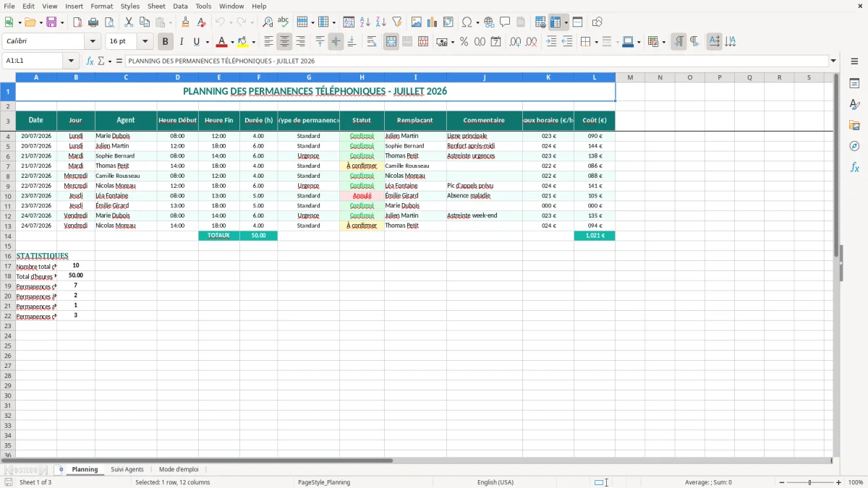Open Background Color dropdown arrow
This screenshot has height=488, width=868.
point(253,42)
